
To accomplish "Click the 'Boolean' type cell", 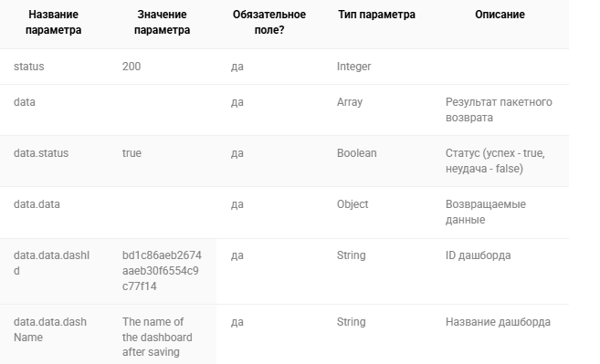I will point(357,153).
